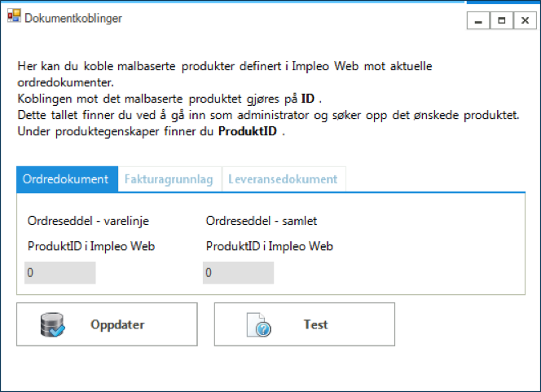Click the question-mark document icon beside Test
Screen dimensions: 541x392
(258, 325)
